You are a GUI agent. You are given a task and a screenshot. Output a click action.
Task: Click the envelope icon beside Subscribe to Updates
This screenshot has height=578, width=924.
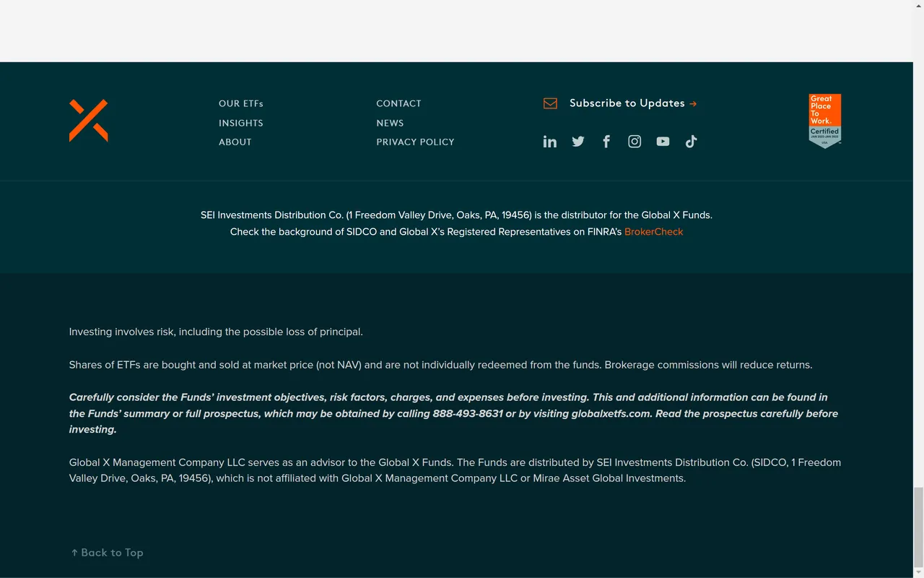pyautogui.click(x=550, y=103)
